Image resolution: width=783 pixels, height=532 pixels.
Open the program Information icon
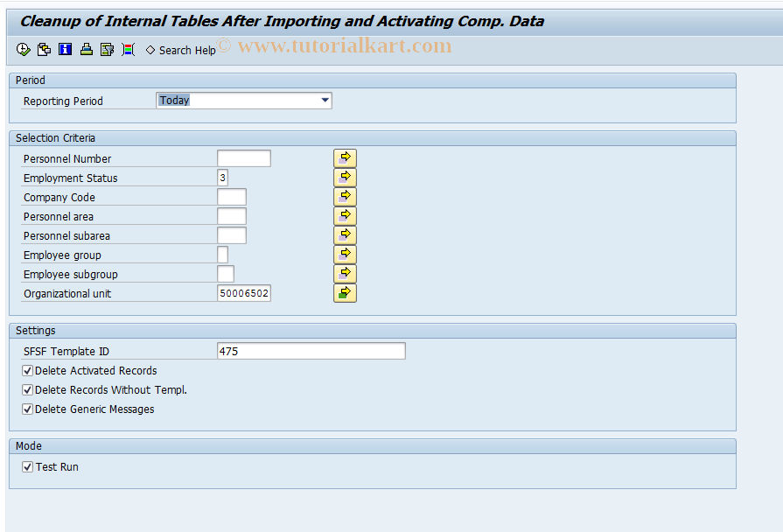pos(65,50)
